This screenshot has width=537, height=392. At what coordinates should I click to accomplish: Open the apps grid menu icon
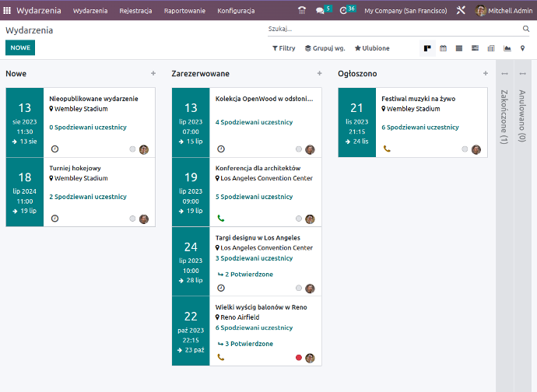7,11
